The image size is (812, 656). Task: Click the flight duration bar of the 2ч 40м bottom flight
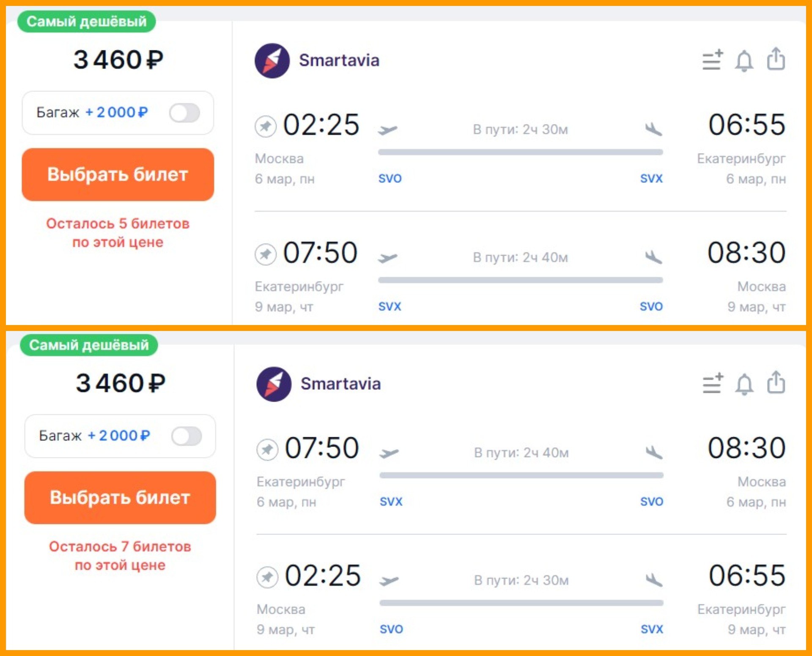coord(521,475)
